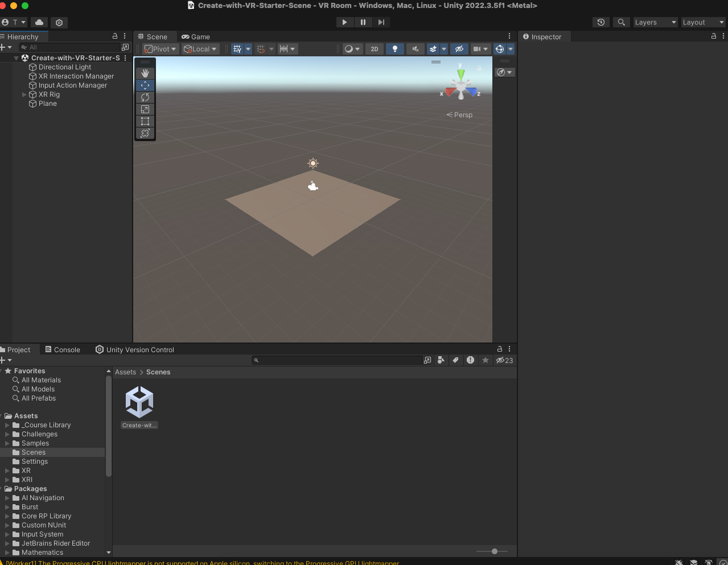
Task: Expand the _Course Library folder
Action: click(7, 425)
